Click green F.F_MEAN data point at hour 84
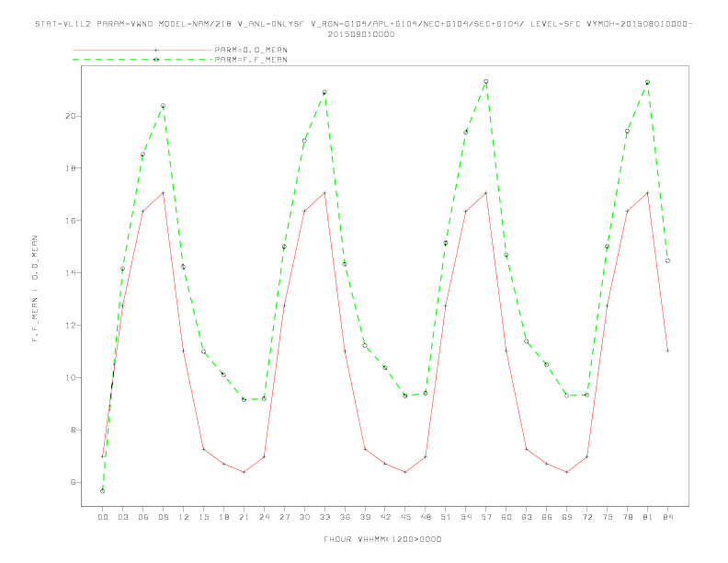Image resolution: width=728 pixels, height=563 pixels. [x=667, y=261]
